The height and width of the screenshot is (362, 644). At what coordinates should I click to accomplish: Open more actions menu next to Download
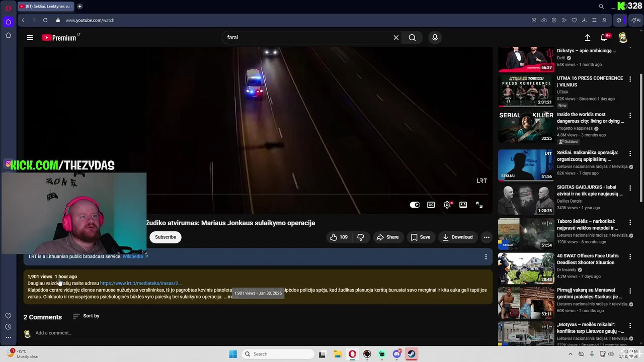coord(487,237)
